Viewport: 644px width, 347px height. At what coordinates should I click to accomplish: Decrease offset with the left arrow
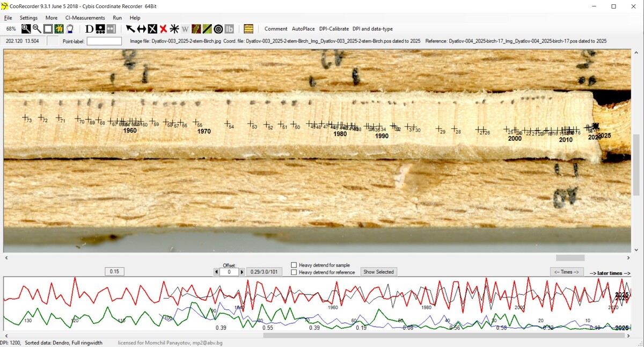pos(216,272)
